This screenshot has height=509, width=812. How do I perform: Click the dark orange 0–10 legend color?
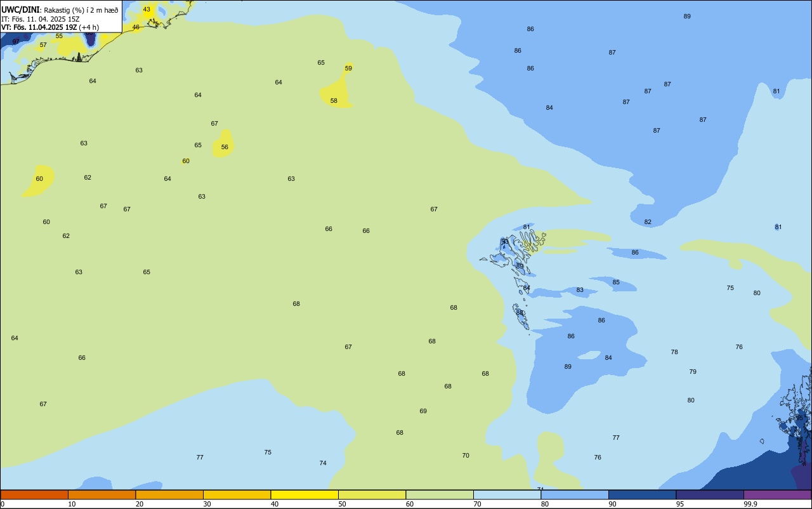(x=34, y=494)
